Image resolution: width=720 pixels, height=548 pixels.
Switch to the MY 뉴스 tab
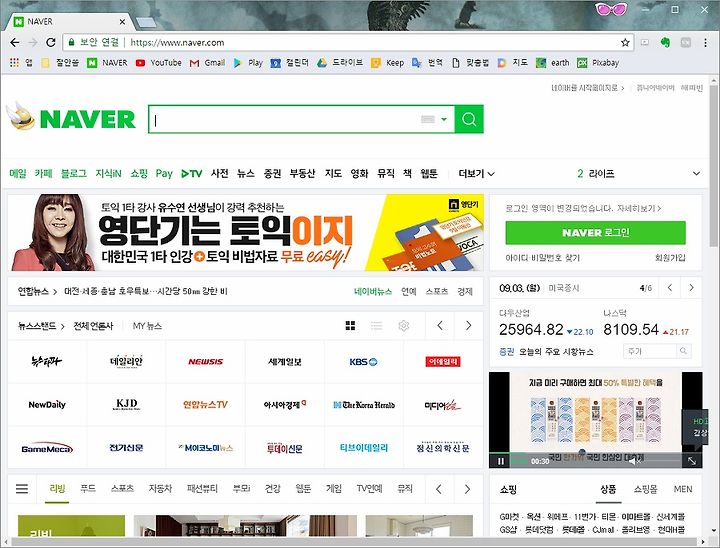pyautogui.click(x=147, y=326)
